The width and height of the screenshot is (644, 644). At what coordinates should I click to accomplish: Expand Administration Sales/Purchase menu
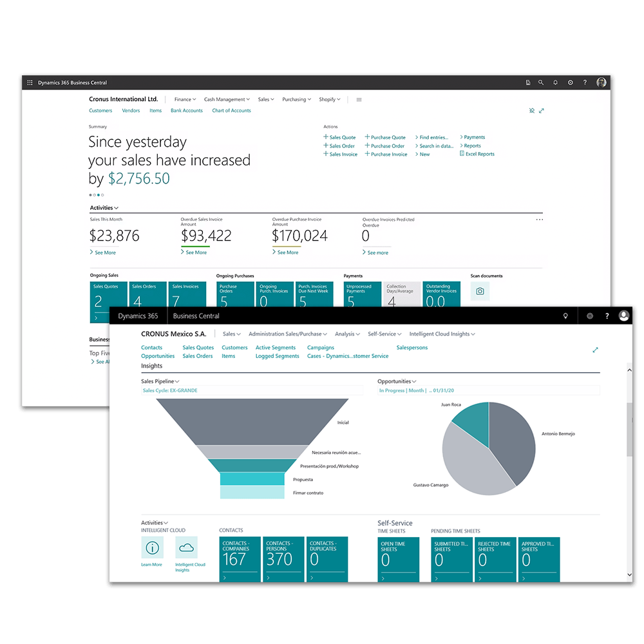[x=287, y=334]
